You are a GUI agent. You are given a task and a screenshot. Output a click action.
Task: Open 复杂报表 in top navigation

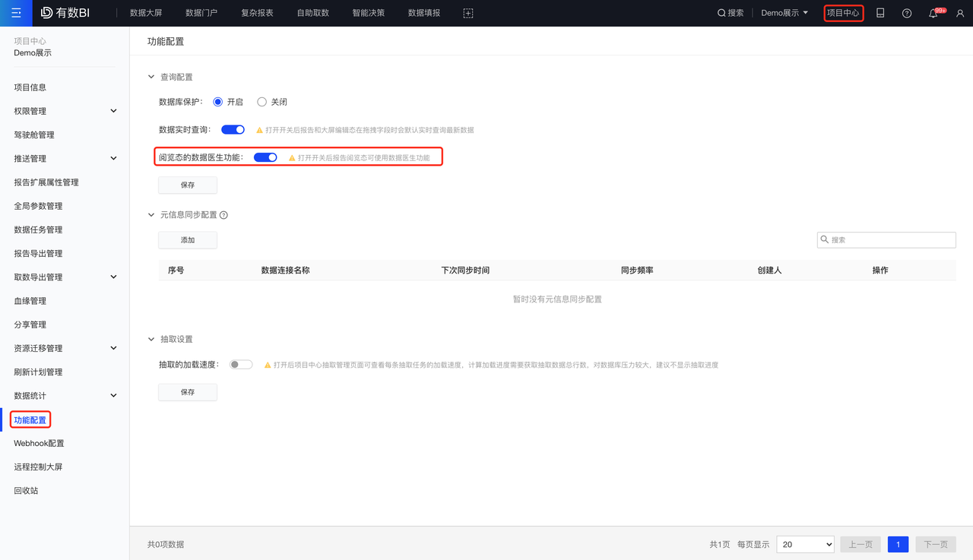pos(257,13)
